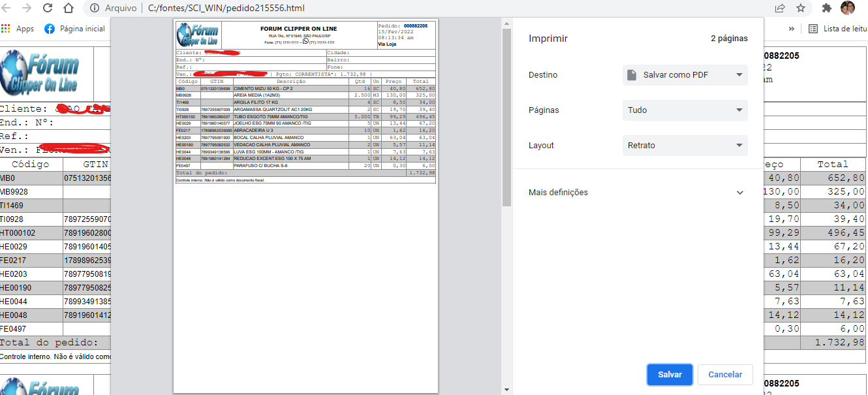Click the site info icon beside Arquivo

tap(95, 8)
